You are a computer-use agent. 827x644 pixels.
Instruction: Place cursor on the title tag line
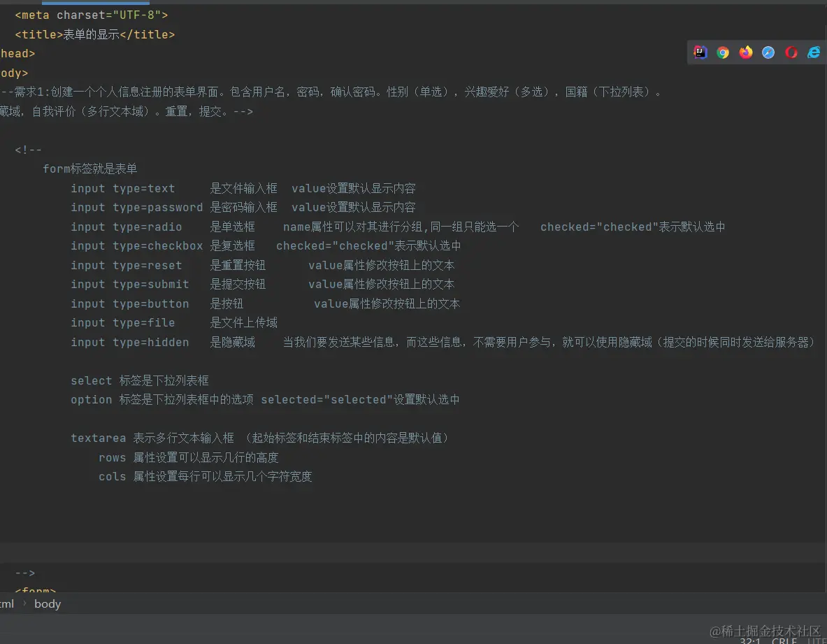pyautogui.click(x=94, y=34)
